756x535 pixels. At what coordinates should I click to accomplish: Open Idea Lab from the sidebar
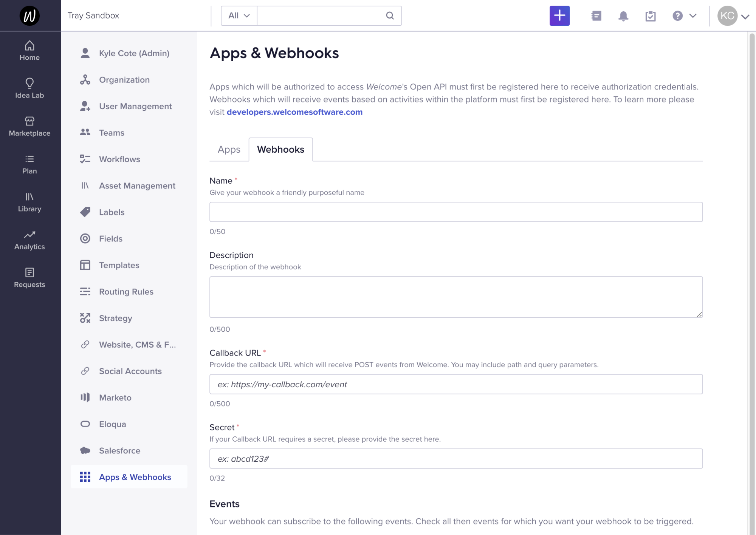click(x=29, y=88)
